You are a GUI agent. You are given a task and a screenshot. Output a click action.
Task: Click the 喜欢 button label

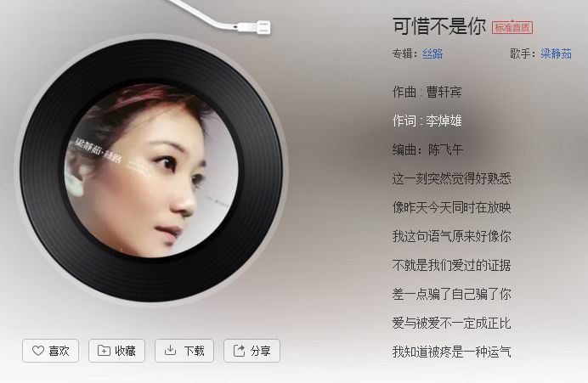click(x=59, y=351)
